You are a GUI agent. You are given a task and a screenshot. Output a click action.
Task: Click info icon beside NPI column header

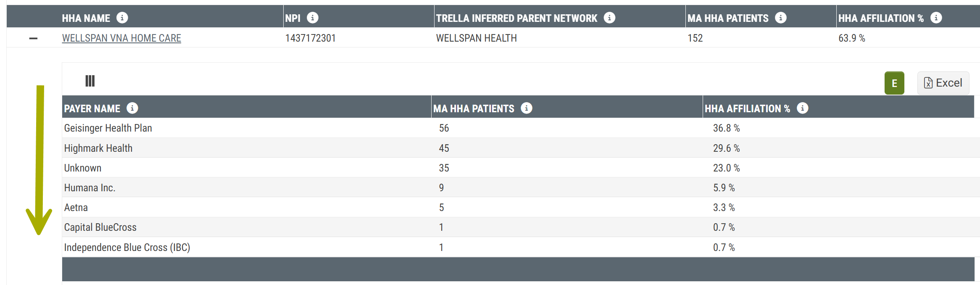(313, 18)
